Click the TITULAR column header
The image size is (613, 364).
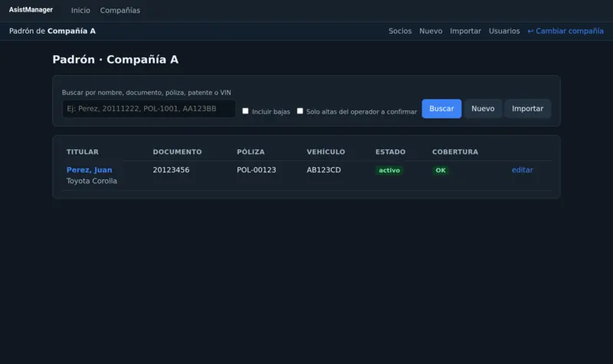(x=83, y=152)
